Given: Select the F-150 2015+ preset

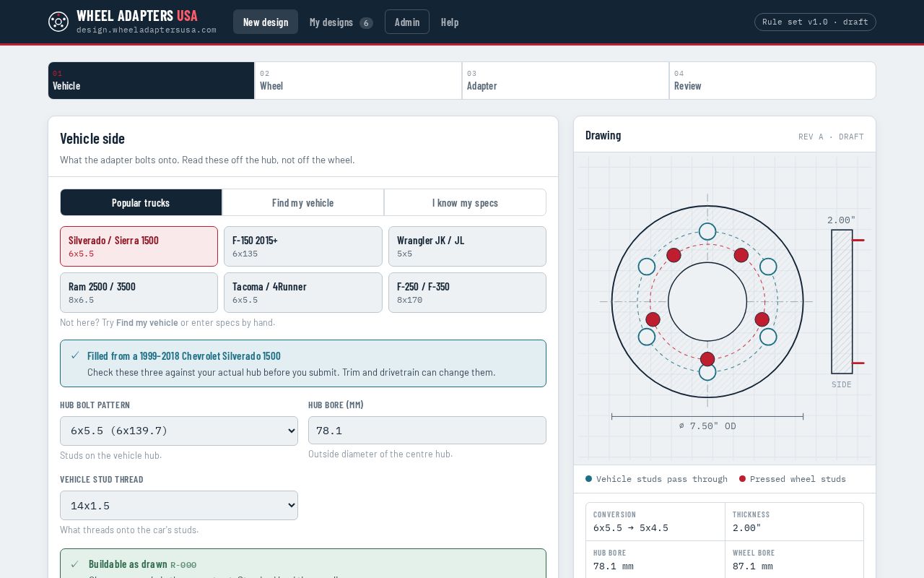Looking at the screenshot, I should (x=303, y=246).
